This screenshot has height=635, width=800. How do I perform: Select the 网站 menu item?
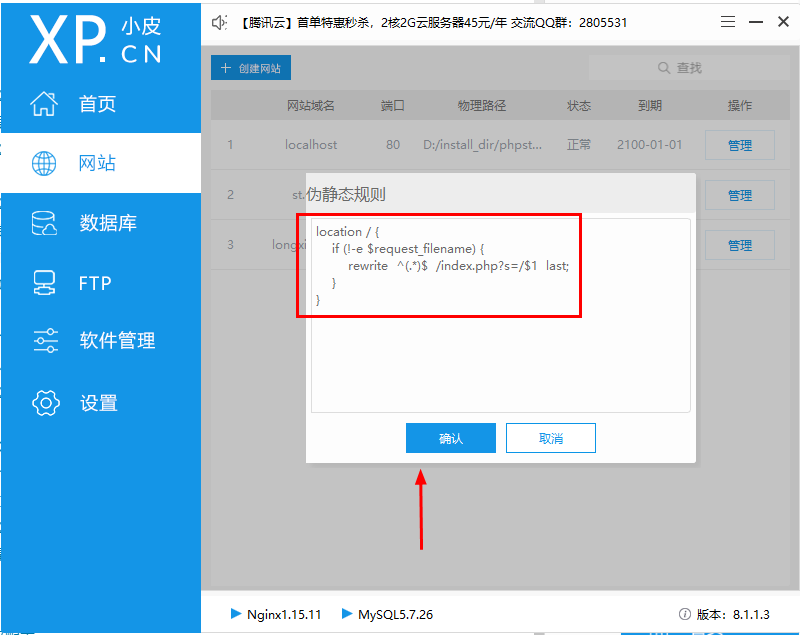point(101,163)
